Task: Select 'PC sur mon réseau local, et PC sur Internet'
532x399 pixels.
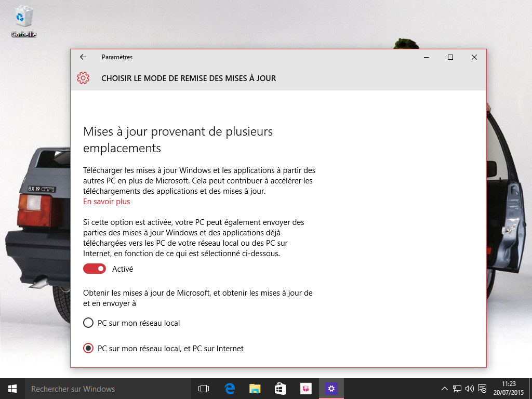Action: click(88, 348)
